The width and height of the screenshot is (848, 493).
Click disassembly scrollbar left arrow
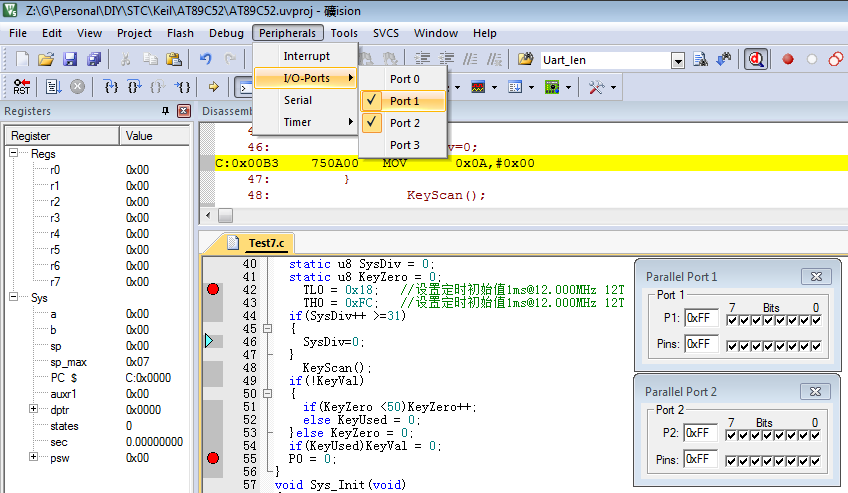(x=208, y=215)
